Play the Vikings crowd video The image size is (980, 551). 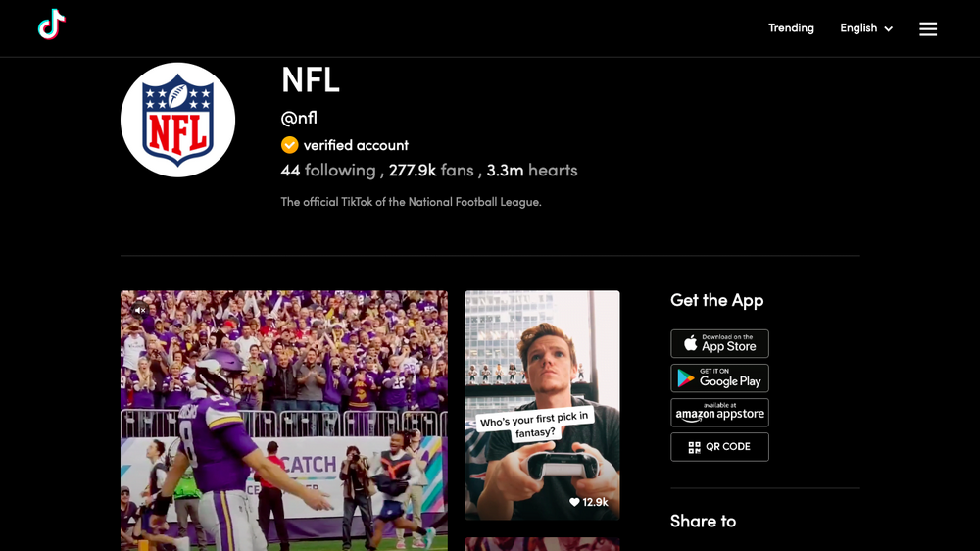(x=283, y=431)
